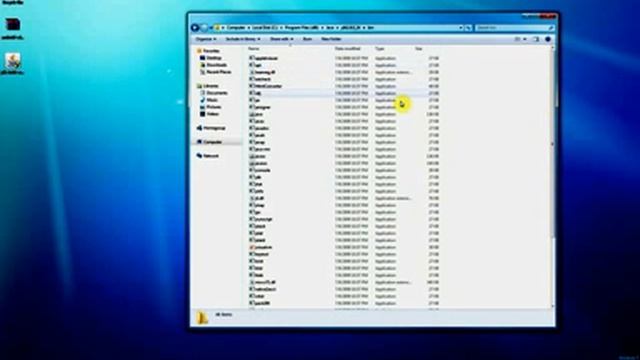Image resolution: width=640 pixels, height=360 pixels.
Task: Sort files by the Type column header
Action: [x=380, y=49]
